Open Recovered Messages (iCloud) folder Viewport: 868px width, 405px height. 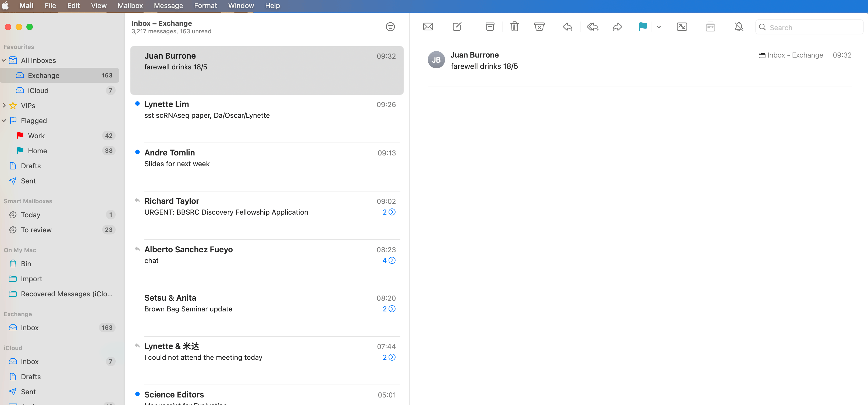tap(60, 294)
